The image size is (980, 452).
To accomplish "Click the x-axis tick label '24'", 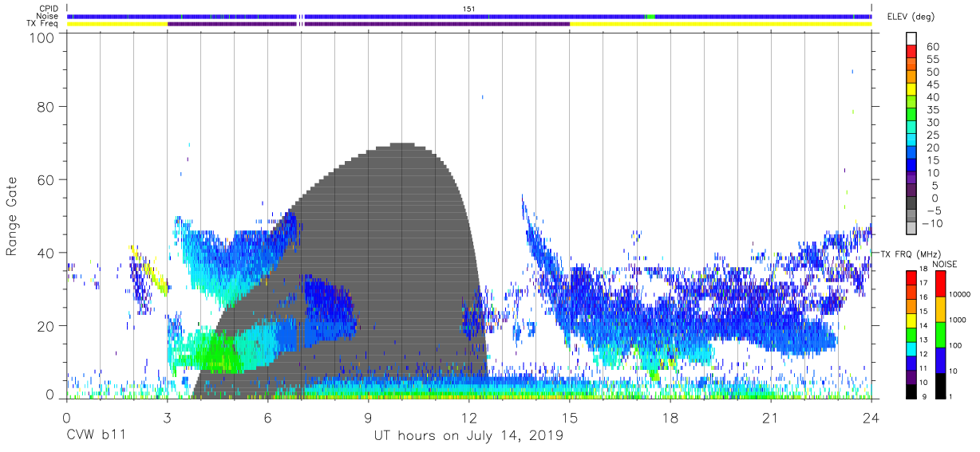I will [871, 419].
